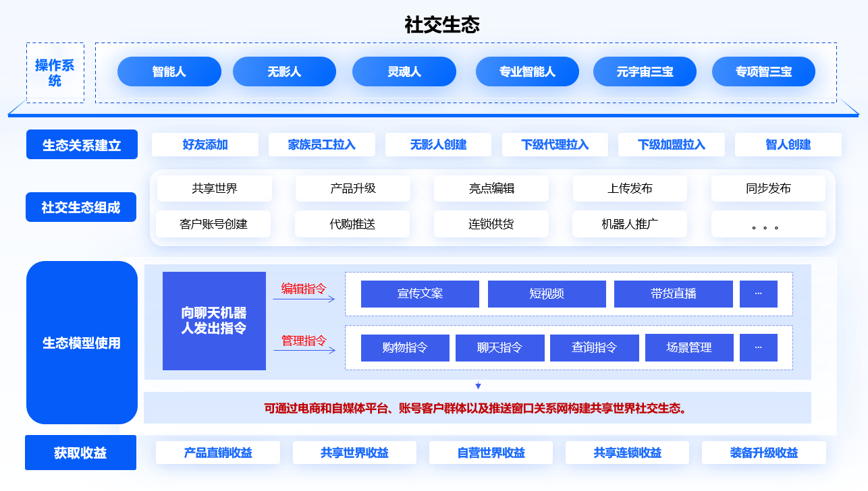
Task: Select the 装备升级收益 box
Action: pyautogui.click(x=763, y=453)
